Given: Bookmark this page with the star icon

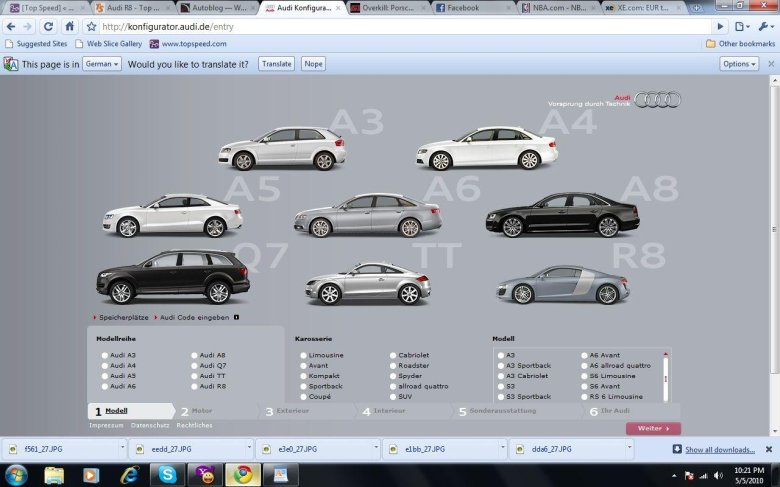Looking at the screenshot, I should coord(92,26).
